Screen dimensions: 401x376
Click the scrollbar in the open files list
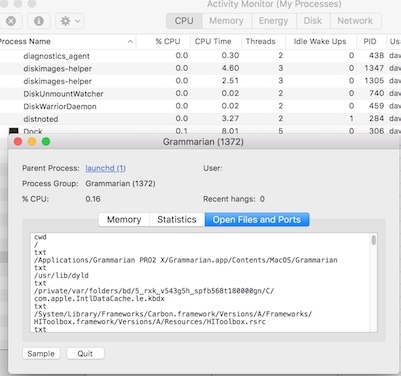point(374,240)
